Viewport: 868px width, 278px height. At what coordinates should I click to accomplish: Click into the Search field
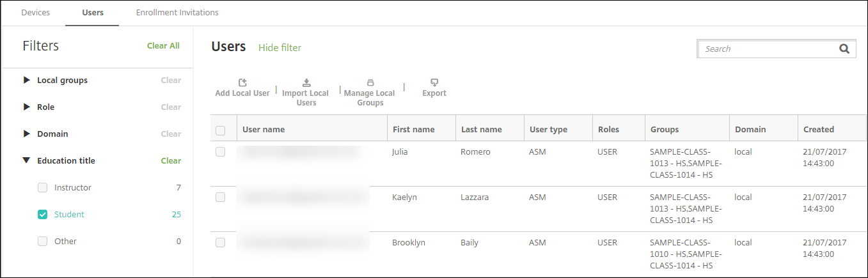click(x=768, y=49)
